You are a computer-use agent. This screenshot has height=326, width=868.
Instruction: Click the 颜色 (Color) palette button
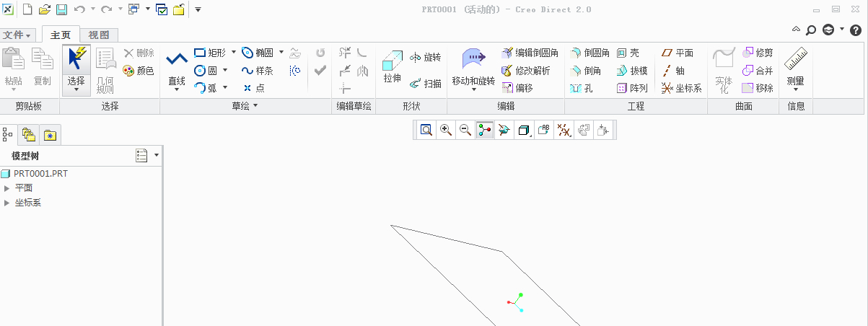[139, 71]
